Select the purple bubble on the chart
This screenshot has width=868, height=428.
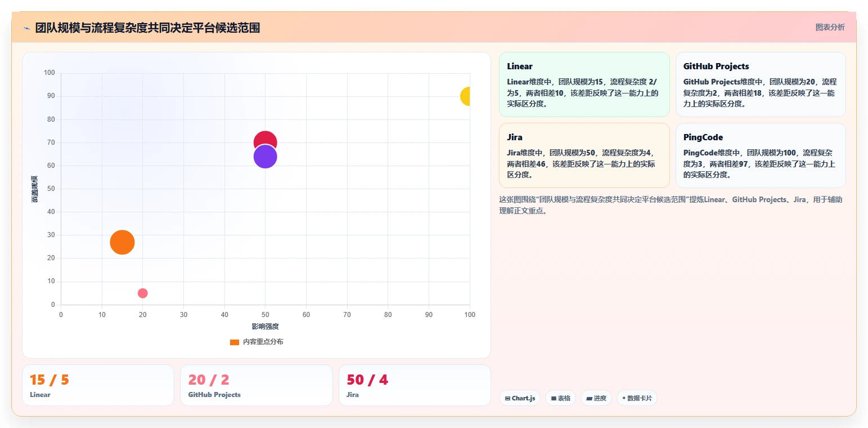click(x=265, y=157)
